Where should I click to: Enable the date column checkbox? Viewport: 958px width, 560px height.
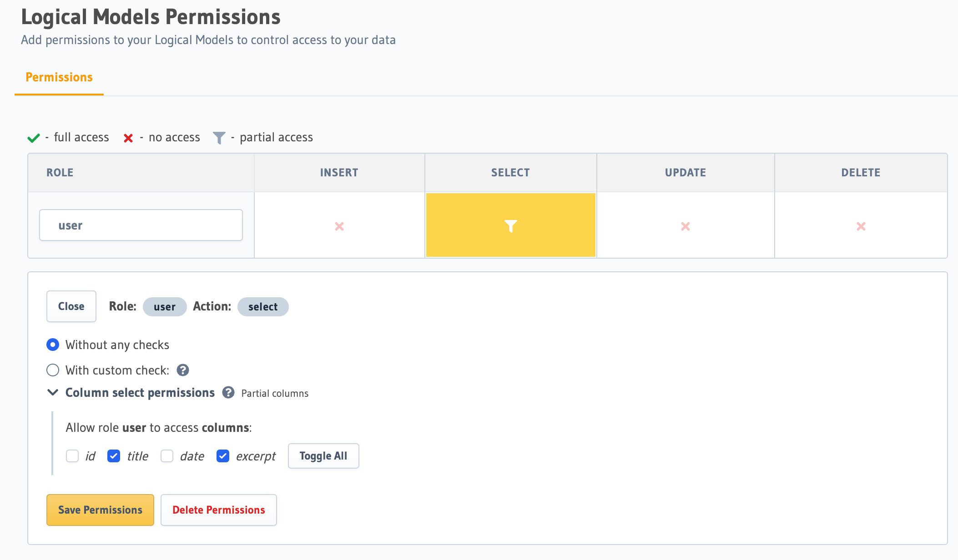[166, 456]
